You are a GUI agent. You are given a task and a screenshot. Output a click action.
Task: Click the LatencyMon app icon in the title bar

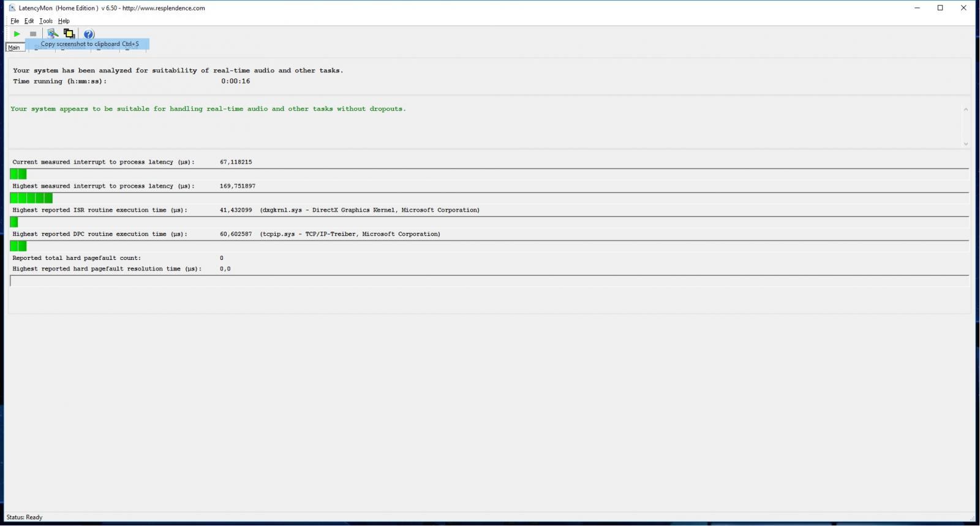[12, 8]
